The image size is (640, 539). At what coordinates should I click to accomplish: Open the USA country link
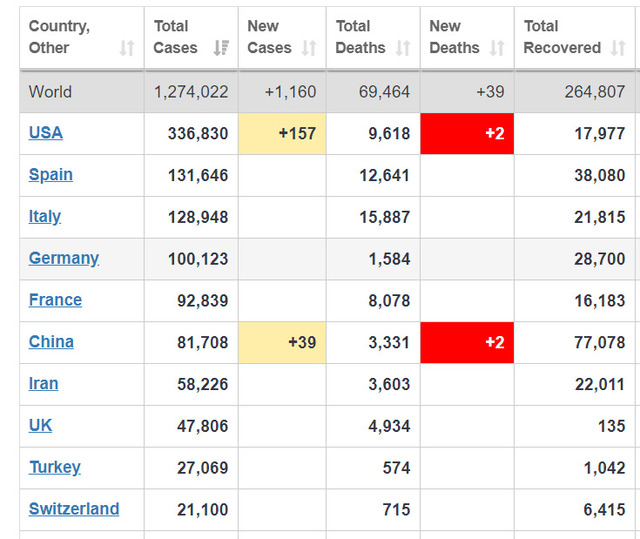(x=46, y=133)
